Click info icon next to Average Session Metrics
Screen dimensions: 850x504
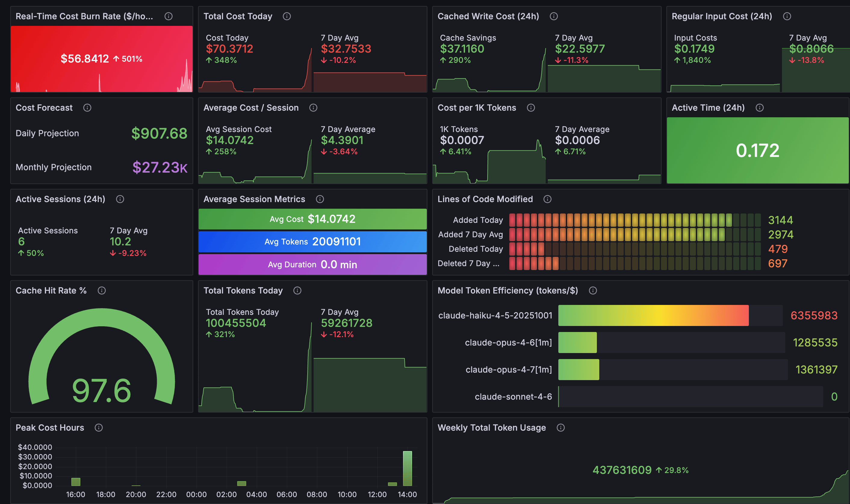(x=319, y=199)
